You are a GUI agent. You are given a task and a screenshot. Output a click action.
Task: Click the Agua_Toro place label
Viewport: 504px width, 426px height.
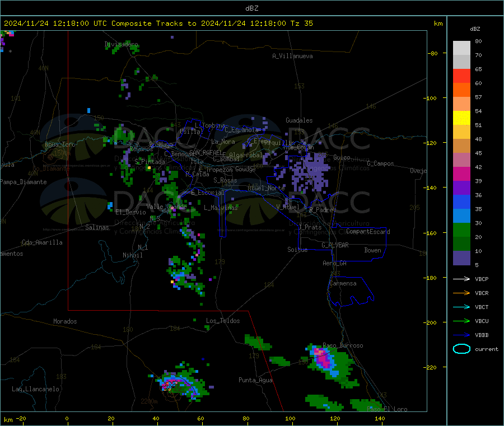[60, 144]
